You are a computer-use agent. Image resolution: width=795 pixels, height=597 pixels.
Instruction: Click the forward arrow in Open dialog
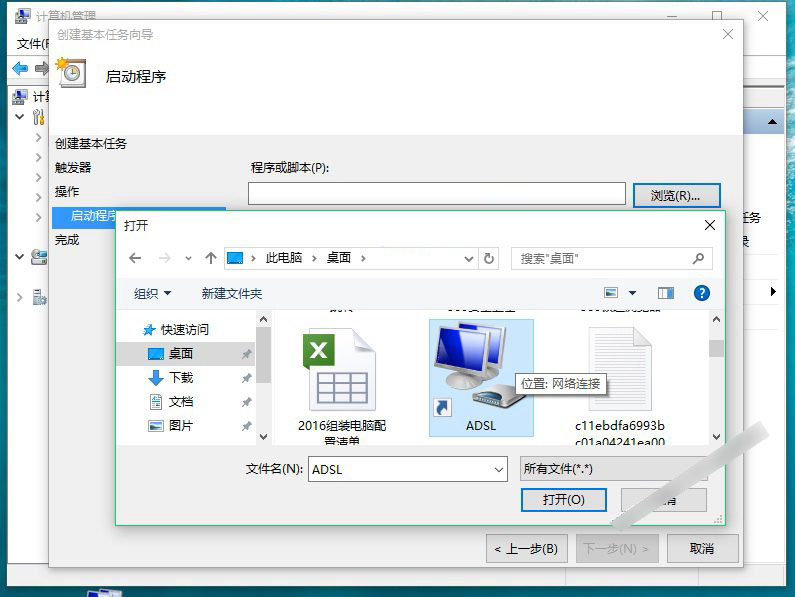164,258
